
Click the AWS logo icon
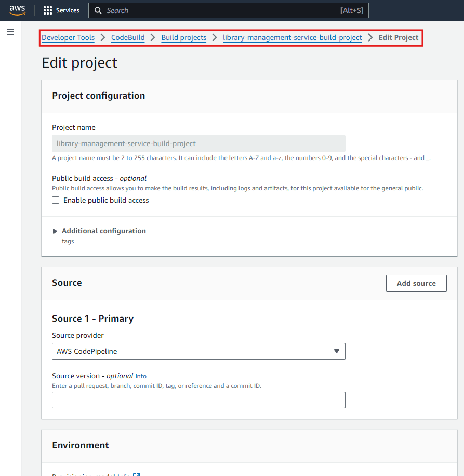tap(17, 10)
